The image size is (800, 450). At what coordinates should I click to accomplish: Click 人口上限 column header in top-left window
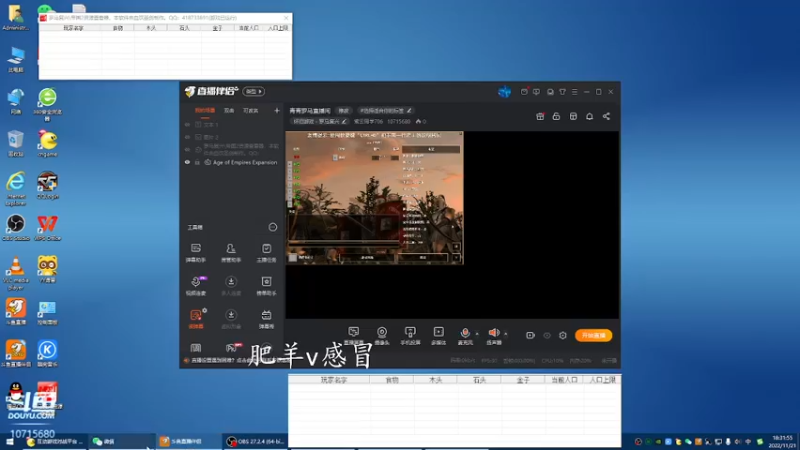[278, 28]
